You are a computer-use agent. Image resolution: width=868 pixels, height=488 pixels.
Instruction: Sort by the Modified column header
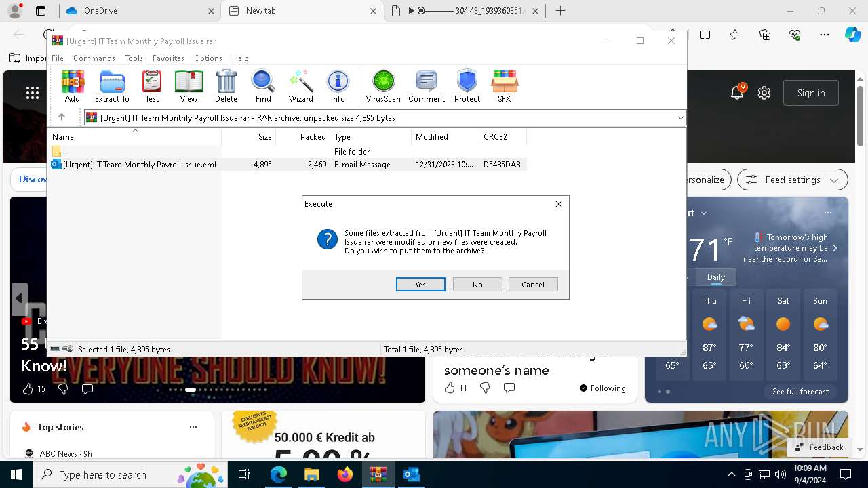pyautogui.click(x=445, y=136)
